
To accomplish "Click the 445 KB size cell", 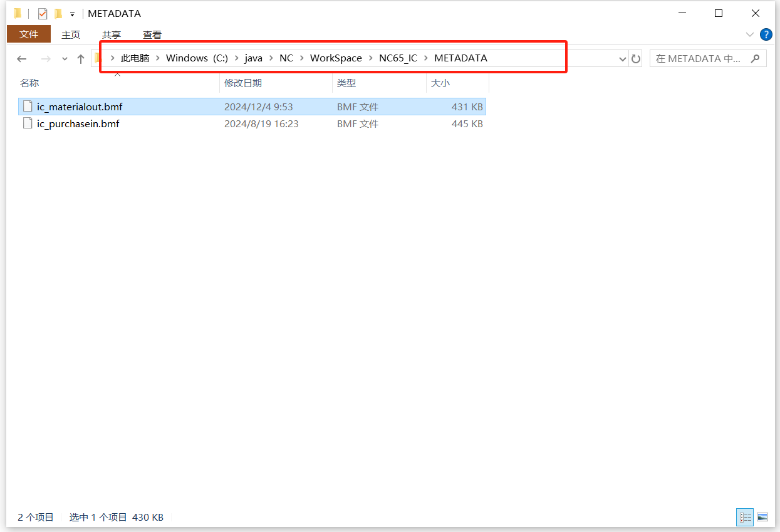I will click(467, 124).
